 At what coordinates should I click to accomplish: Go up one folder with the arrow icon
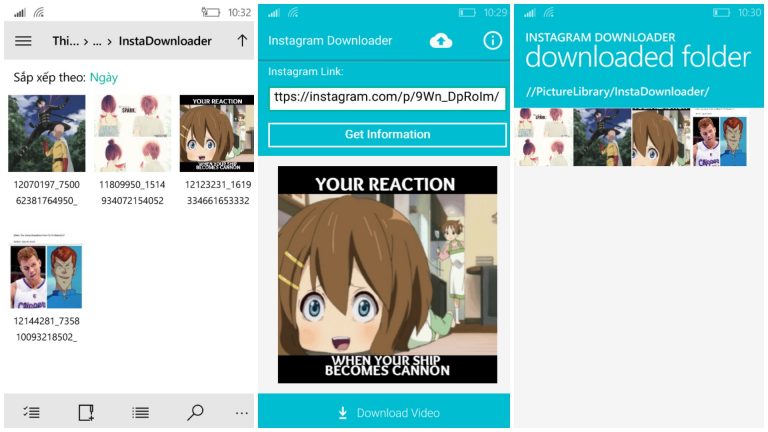coord(242,41)
